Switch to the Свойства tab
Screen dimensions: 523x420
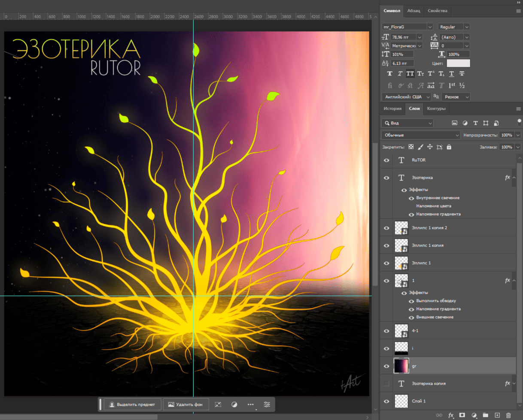[438, 11]
